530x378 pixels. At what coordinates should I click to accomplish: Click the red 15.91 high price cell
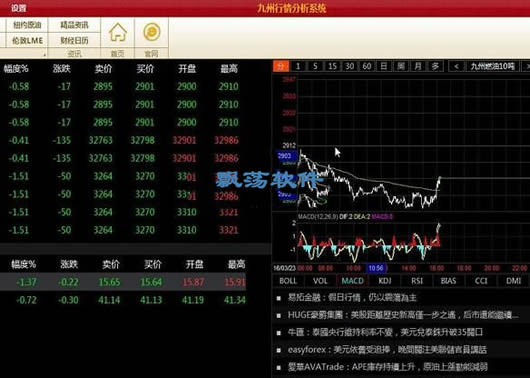tap(235, 282)
